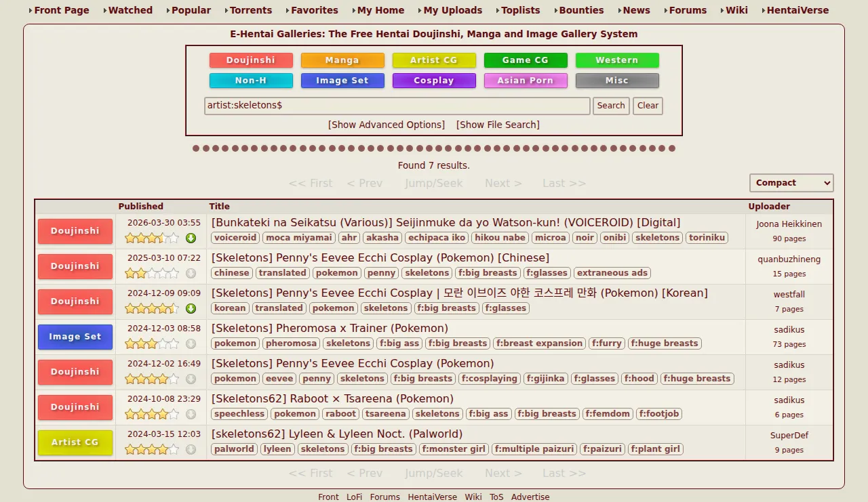Click the star rating in the 2024-12-02 row
The width and height of the screenshot is (868, 502).
[152, 379]
